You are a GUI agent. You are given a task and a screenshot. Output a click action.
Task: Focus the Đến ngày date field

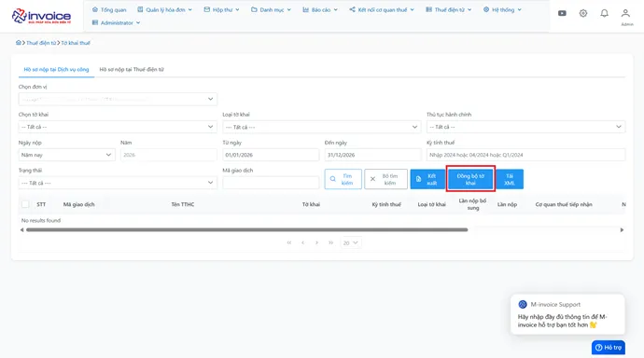tap(373, 155)
